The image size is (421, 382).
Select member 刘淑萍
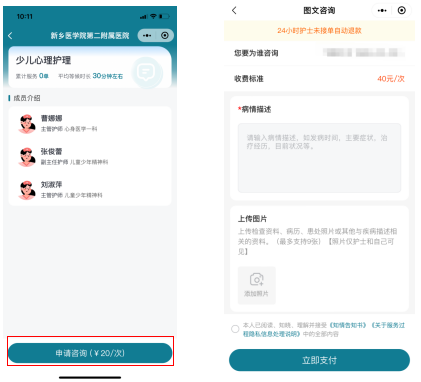90,190
